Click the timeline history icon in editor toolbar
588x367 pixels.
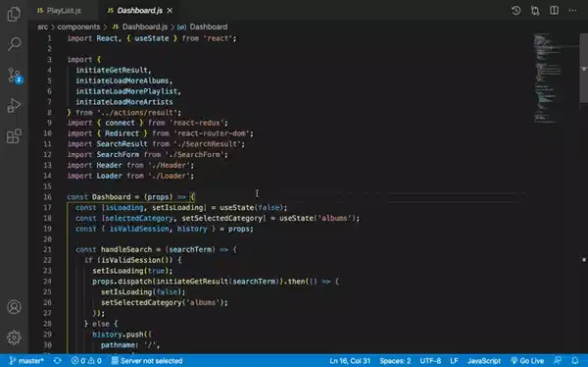[516, 11]
